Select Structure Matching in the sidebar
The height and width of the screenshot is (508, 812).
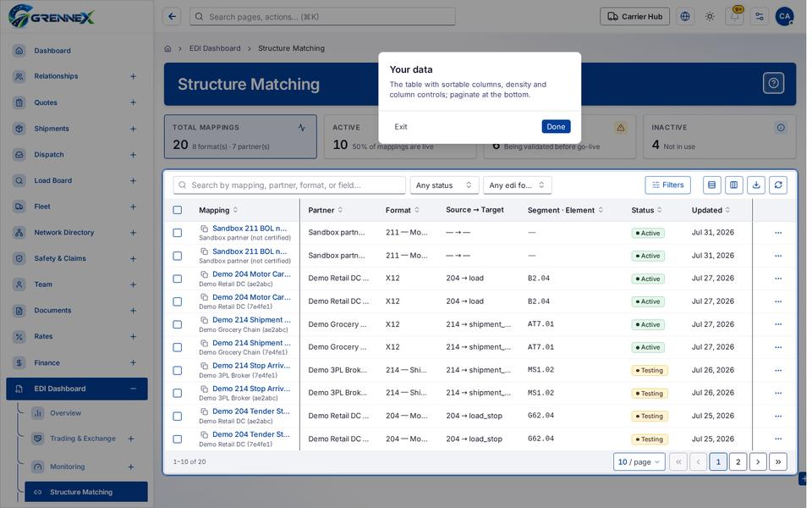[86, 492]
